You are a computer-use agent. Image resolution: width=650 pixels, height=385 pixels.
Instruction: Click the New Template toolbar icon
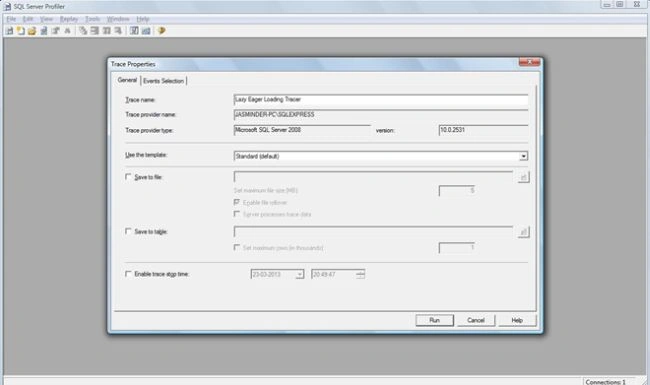click(20, 31)
